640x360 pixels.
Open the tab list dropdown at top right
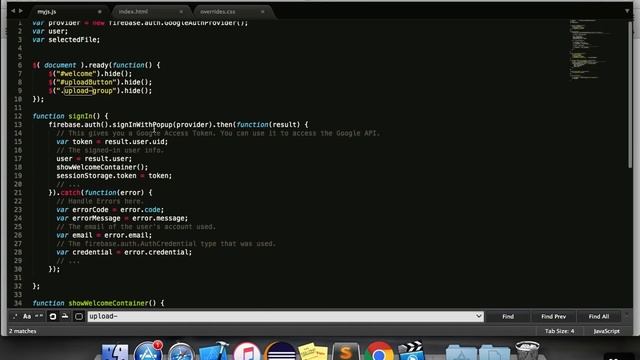[x=627, y=11]
